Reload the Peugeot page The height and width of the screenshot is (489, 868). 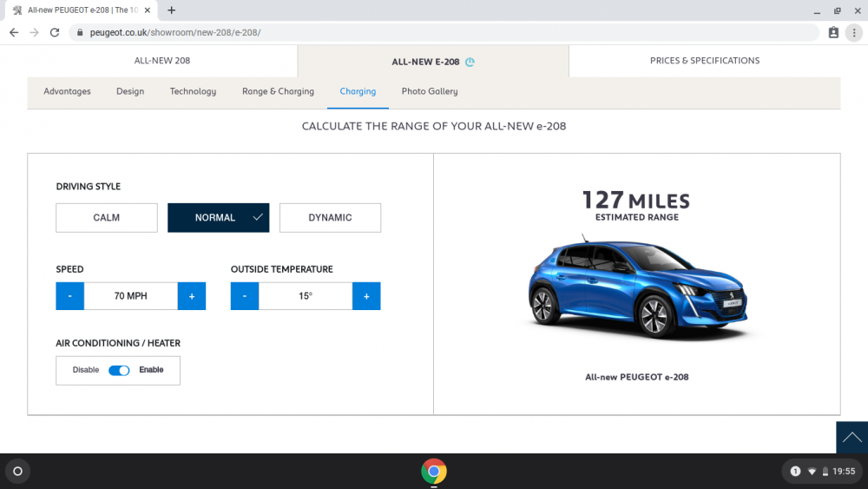coord(54,33)
